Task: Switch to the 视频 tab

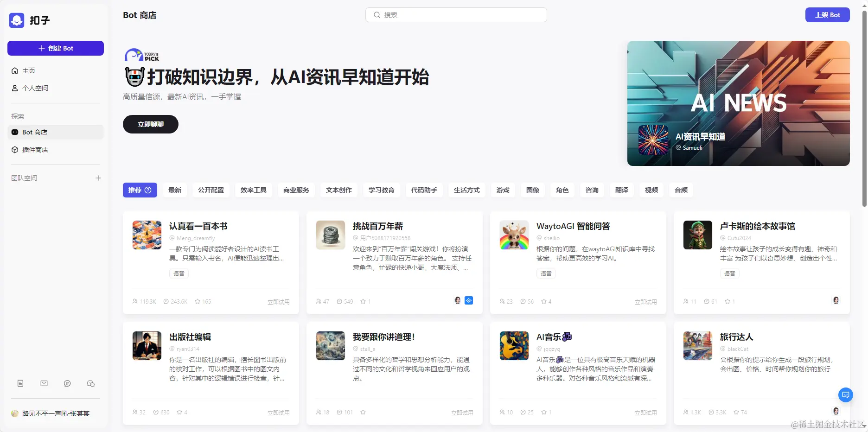Action: pyautogui.click(x=651, y=190)
